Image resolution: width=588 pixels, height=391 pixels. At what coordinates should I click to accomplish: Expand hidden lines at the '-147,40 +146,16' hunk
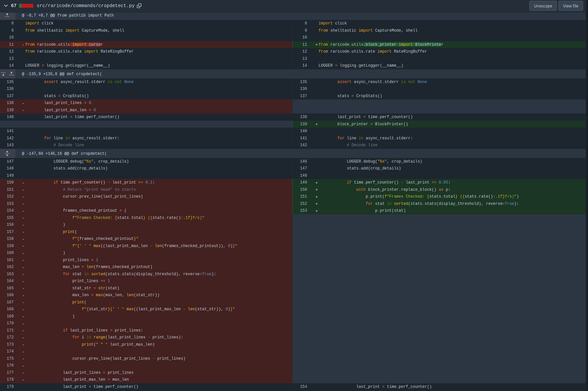(x=7, y=153)
